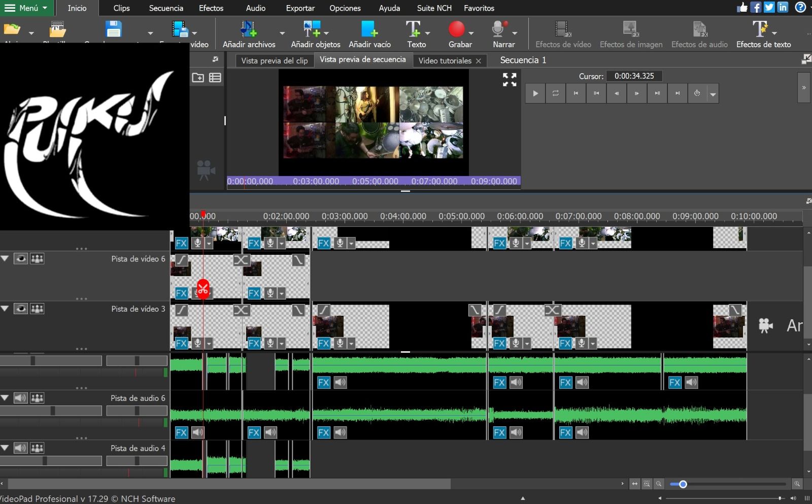Viewport: 812px width, 504px height.
Task: Open the Menú dropdown
Action: 25,8
